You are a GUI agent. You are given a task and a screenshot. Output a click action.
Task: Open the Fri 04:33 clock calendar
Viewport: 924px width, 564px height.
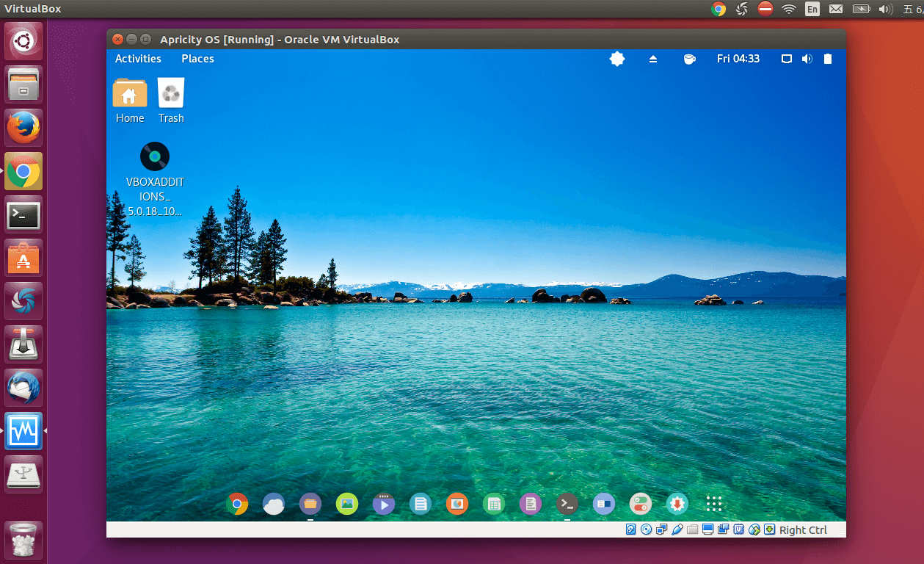738,59
